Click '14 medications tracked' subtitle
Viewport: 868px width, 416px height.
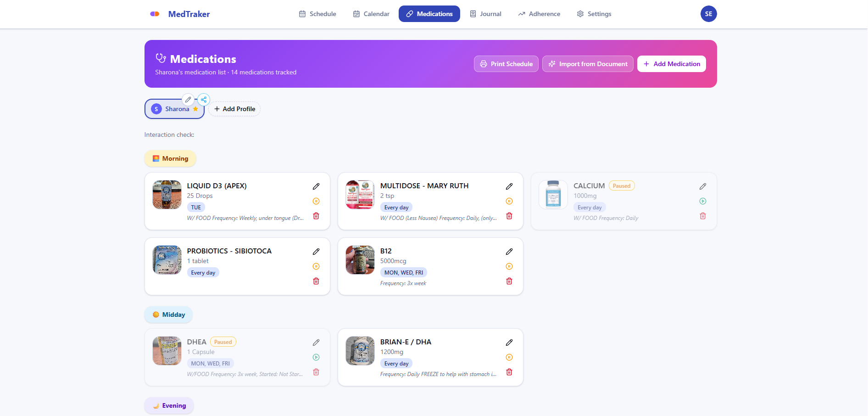point(264,72)
